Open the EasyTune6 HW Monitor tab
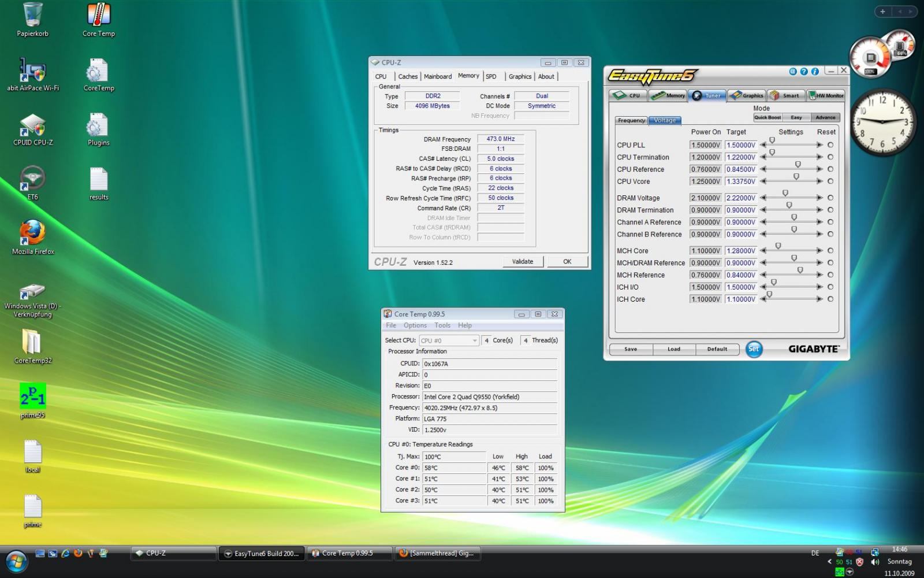The width and height of the screenshot is (924, 578). tap(826, 95)
